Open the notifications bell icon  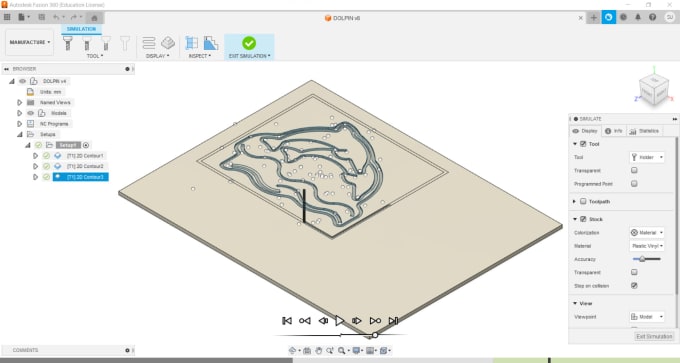[x=638, y=17]
